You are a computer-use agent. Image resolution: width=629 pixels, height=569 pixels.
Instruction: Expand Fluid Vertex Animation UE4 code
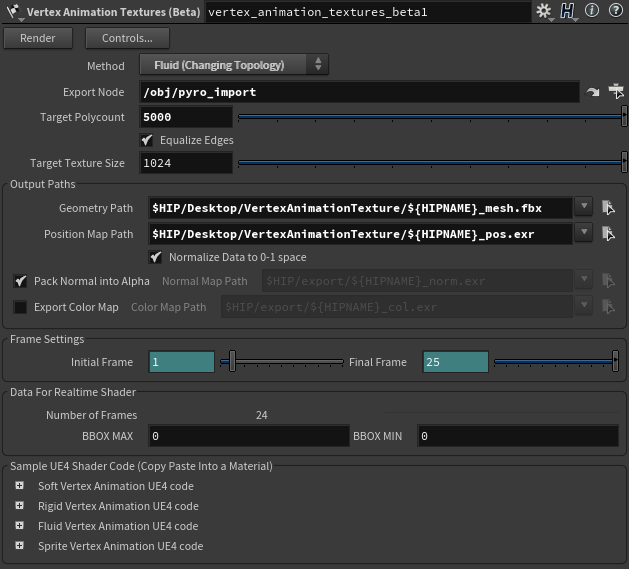click(x=19, y=526)
